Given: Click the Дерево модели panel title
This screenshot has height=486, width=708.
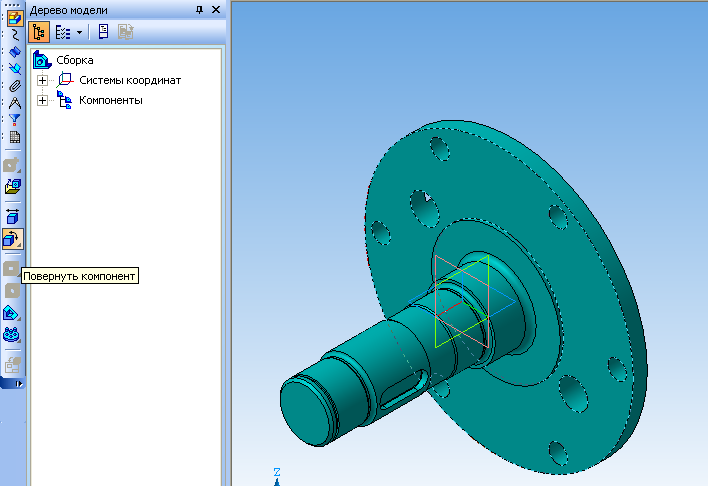Looking at the screenshot, I should click(x=69, y=10).
